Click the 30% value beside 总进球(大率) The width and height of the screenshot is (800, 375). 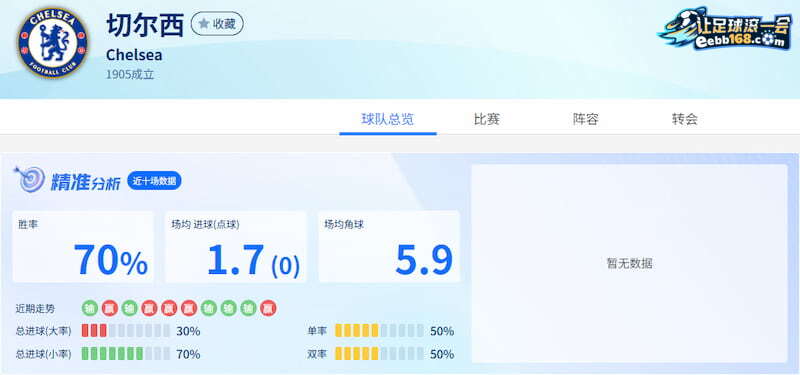pos(188,331)
